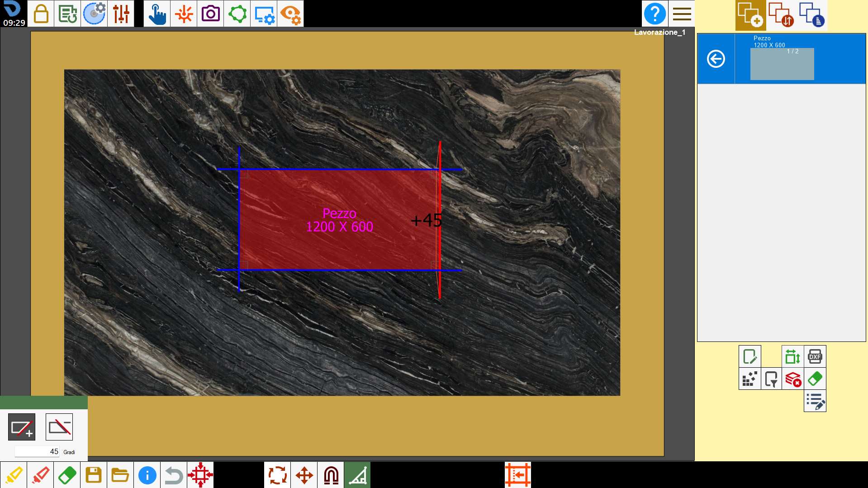Toggle the magnet snap tool
This screenshot has height=488, width=868.
pos(331,475)
